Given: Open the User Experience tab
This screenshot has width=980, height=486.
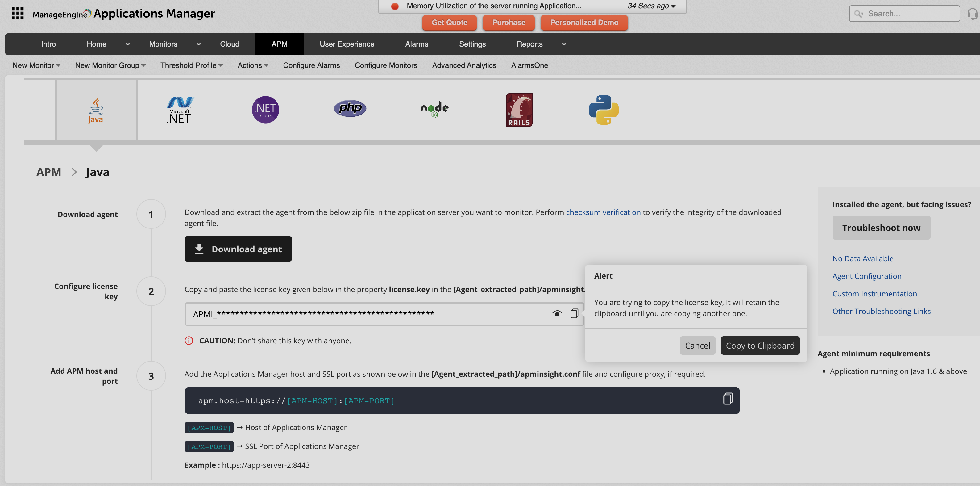Looking at the screenshot, I should point(346,44).
